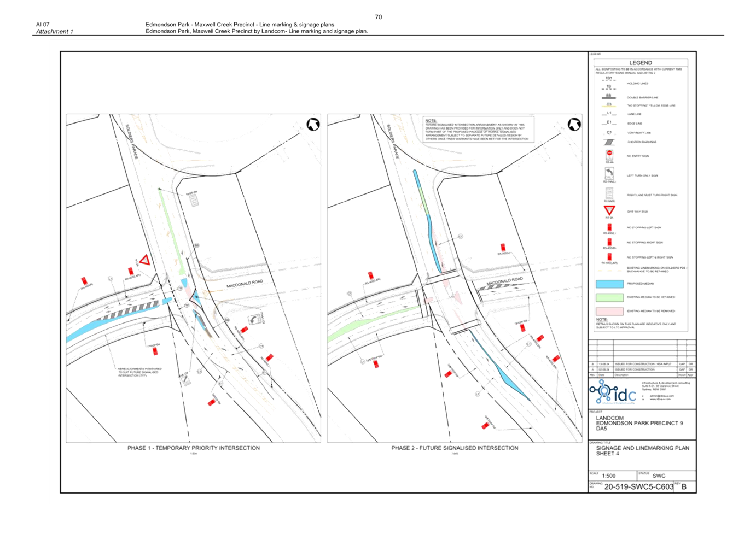Screen dimensions: 756x534
Task: Click the 'SIGNAGE AND LINEMARKING PLAN SHEET 4' title
Action: [x=642, y=450]
